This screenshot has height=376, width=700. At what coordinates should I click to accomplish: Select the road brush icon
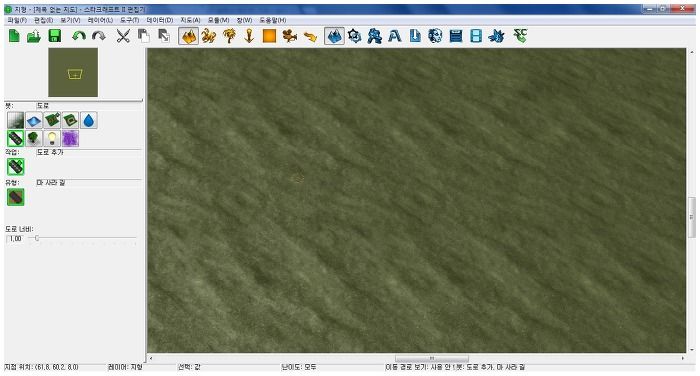coord(16,138)
